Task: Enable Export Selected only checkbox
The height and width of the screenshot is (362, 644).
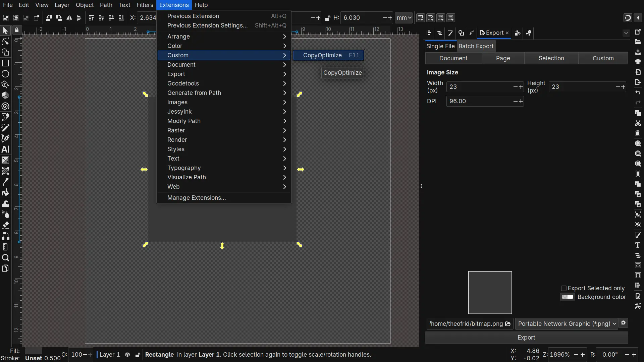Action: [564, 288]
